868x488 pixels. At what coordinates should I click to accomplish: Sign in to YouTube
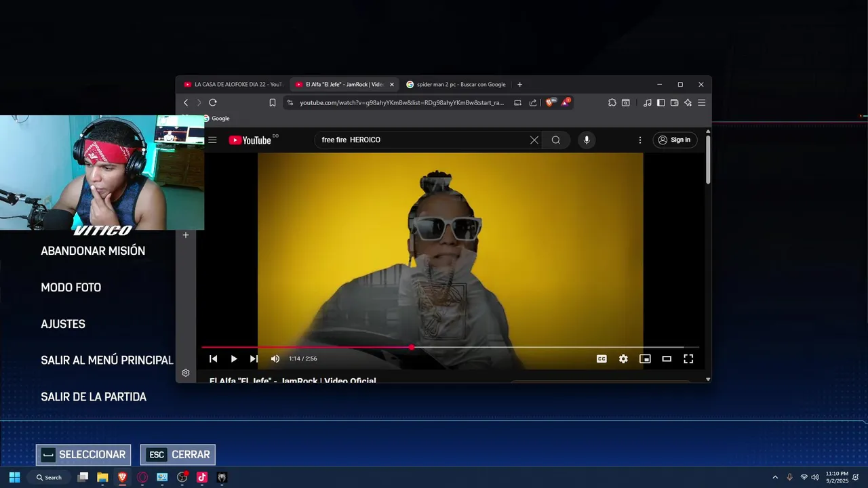(675, 140)
